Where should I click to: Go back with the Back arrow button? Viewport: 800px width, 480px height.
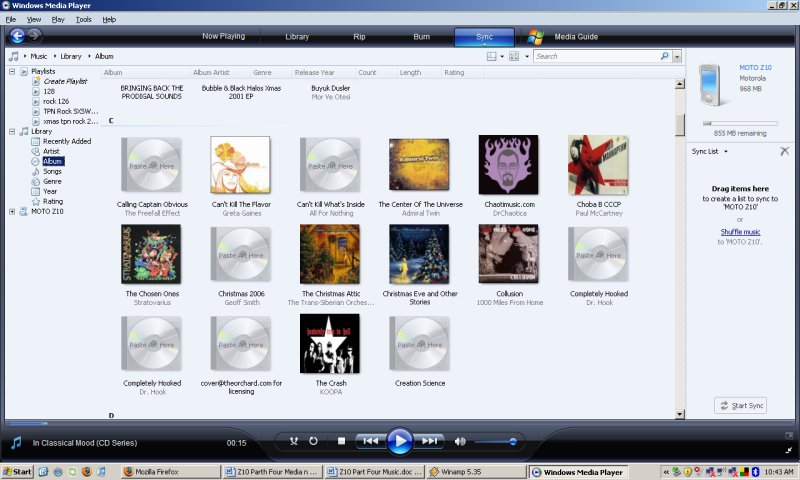(17, 36)
